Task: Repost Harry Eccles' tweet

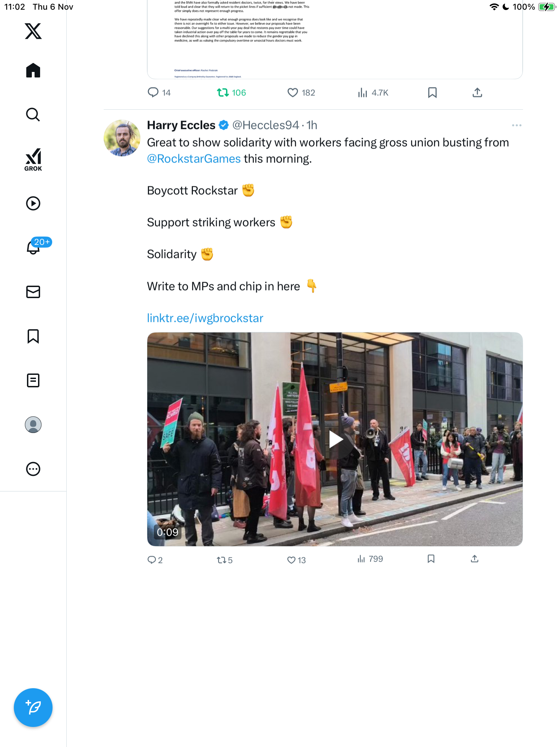Action: [x=221, y=560]
